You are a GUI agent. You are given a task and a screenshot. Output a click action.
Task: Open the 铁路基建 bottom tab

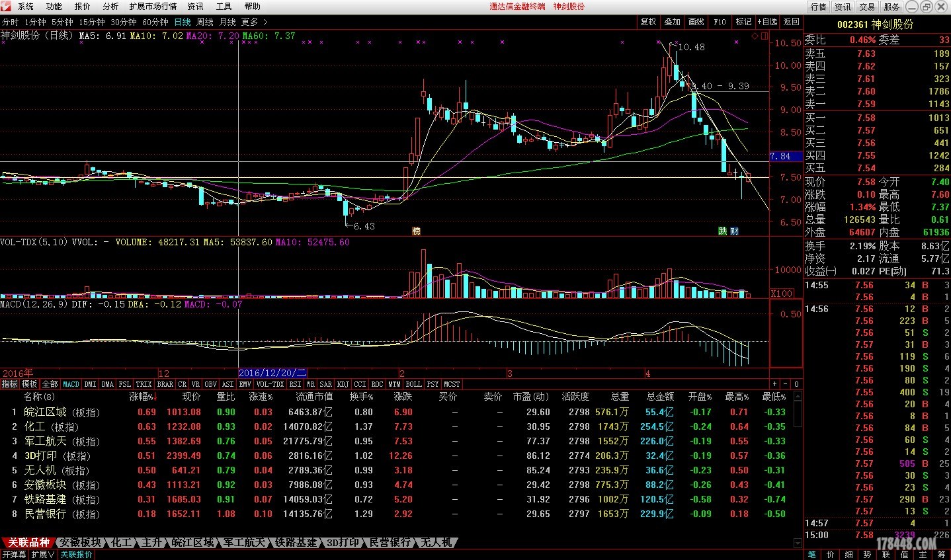296,542
